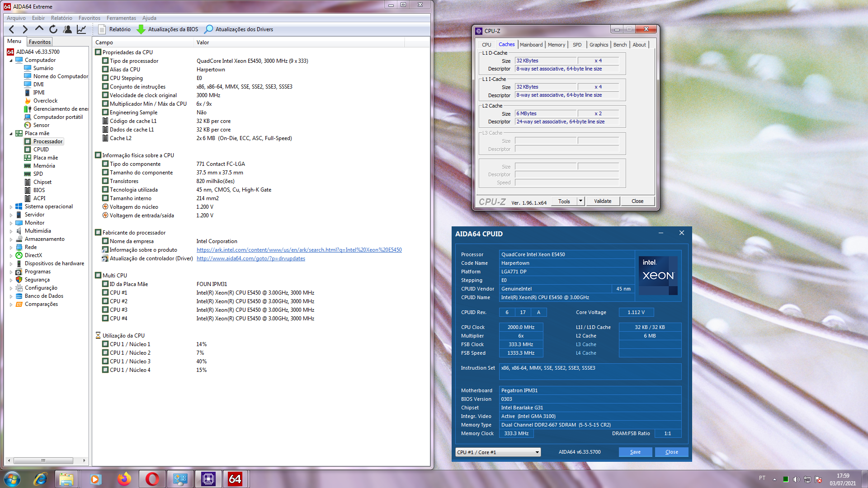Open Atualizações dos Drivers search

click(x=239, y=29)
